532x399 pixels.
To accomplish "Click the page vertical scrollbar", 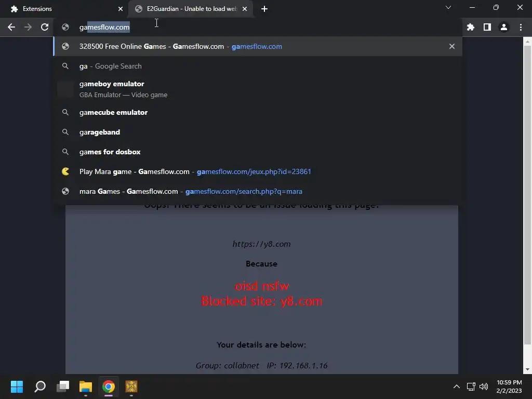I will click(x=527, y=195).
